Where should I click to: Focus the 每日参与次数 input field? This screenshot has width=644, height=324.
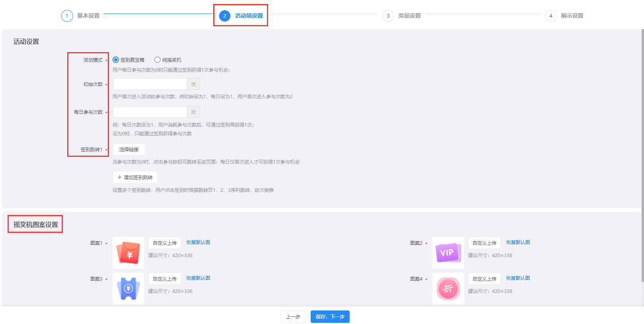(x=150, y=112)
